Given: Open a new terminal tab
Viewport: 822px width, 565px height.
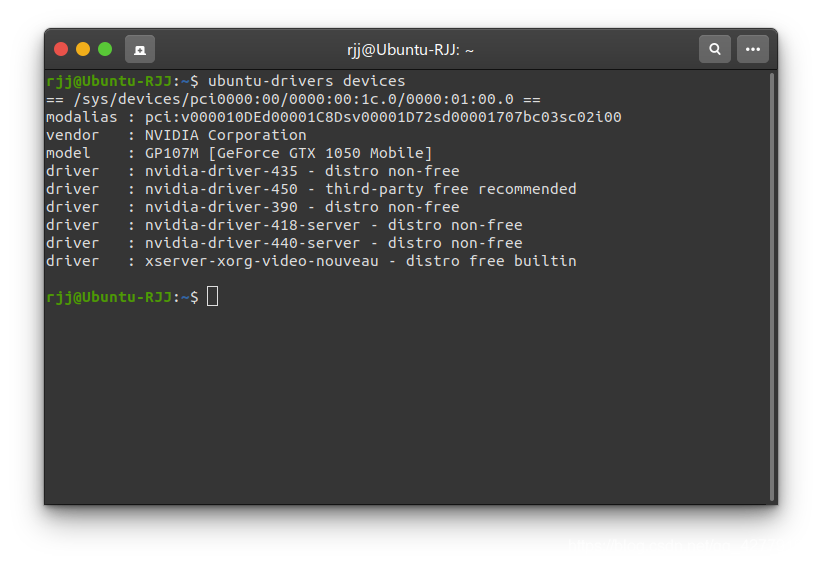Looking at the screenshot, I should (139, 49).
